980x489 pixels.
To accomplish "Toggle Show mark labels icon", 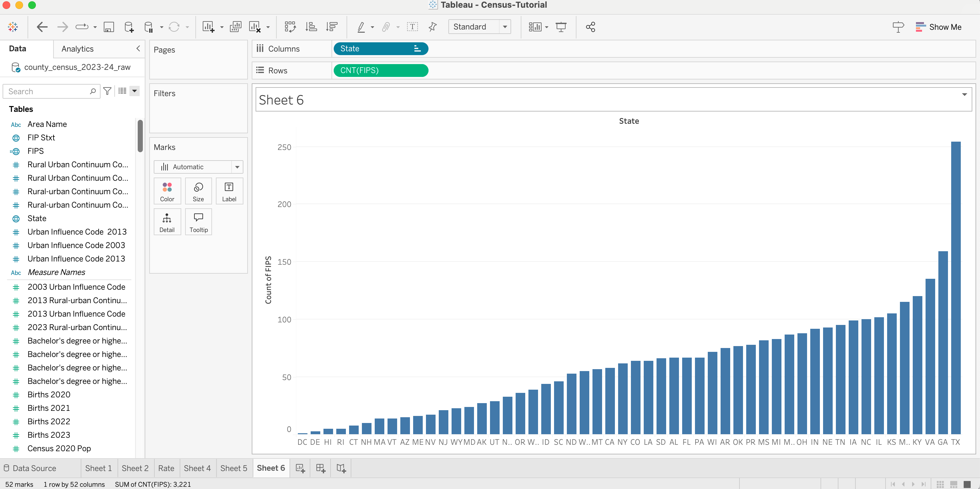I will click(412, 27).
